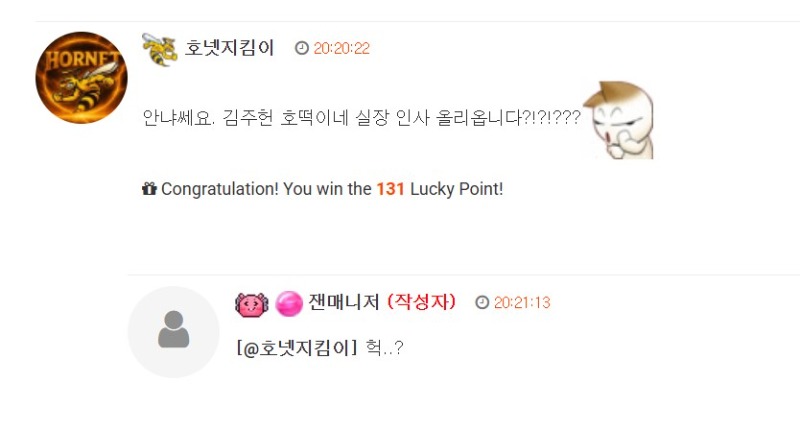Screen dimensions: 800x431
Task: Click the 131 lucky point number
Action: 390,189
